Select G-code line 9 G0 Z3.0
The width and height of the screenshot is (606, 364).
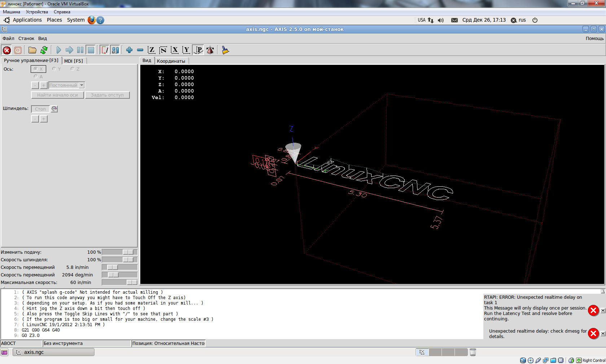pyautogui.click(x=31, y=336)
